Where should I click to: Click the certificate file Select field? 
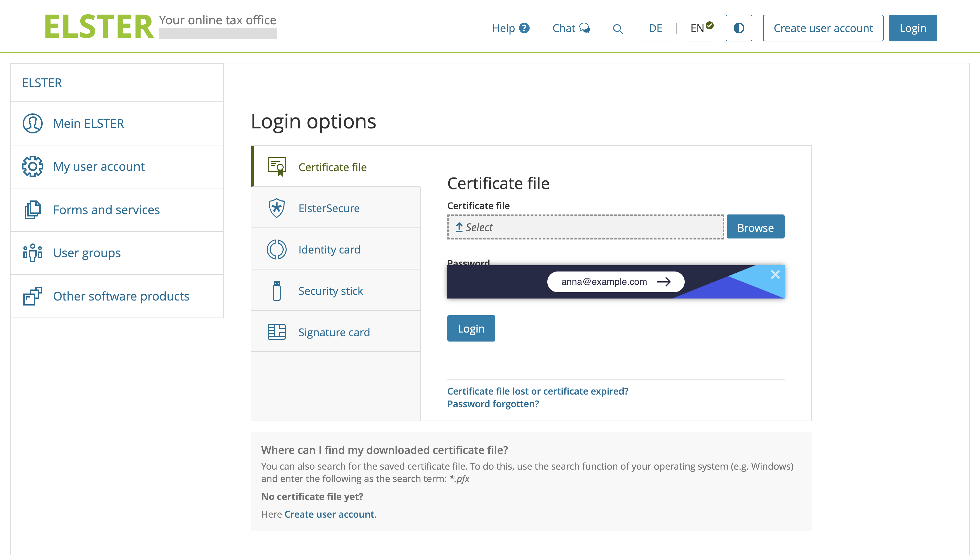585,227
